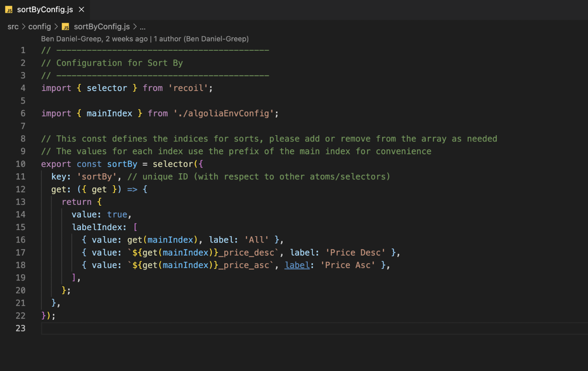588x371 pixels.
Task: Click the JS icon in breadcrumb
Action: coord(65,27)
